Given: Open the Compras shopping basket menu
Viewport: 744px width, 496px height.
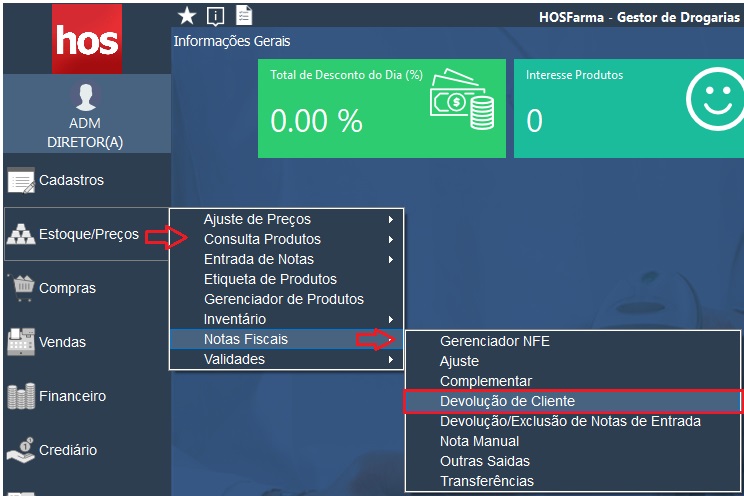Looking at the screenshot, I should [x=67, y=288].
